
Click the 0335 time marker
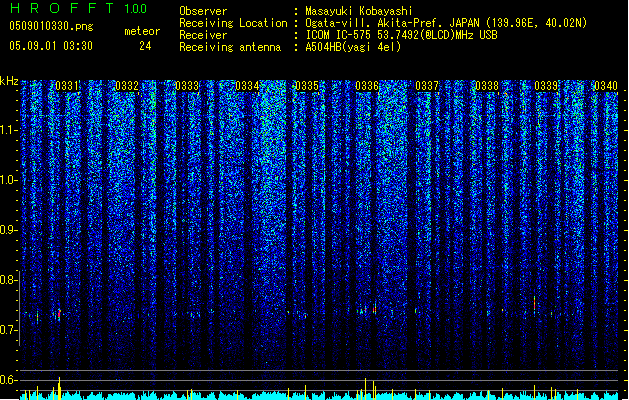[307, 86]
